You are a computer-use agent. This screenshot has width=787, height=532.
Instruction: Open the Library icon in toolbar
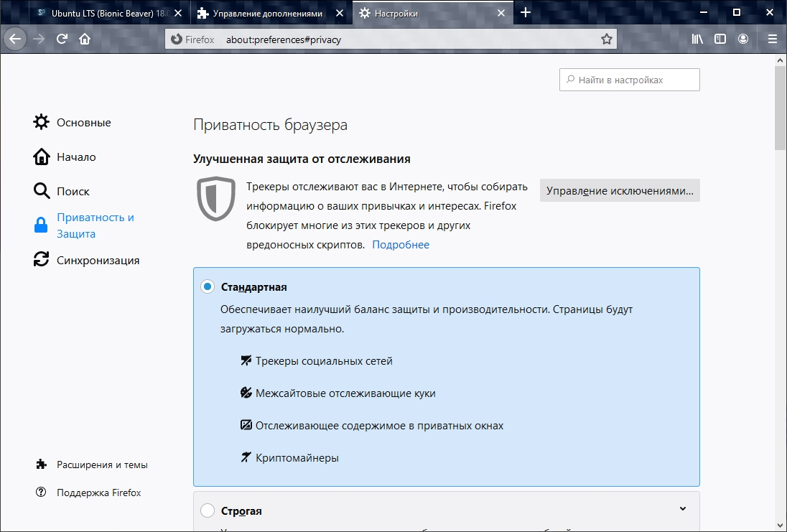tap(697, 39)
